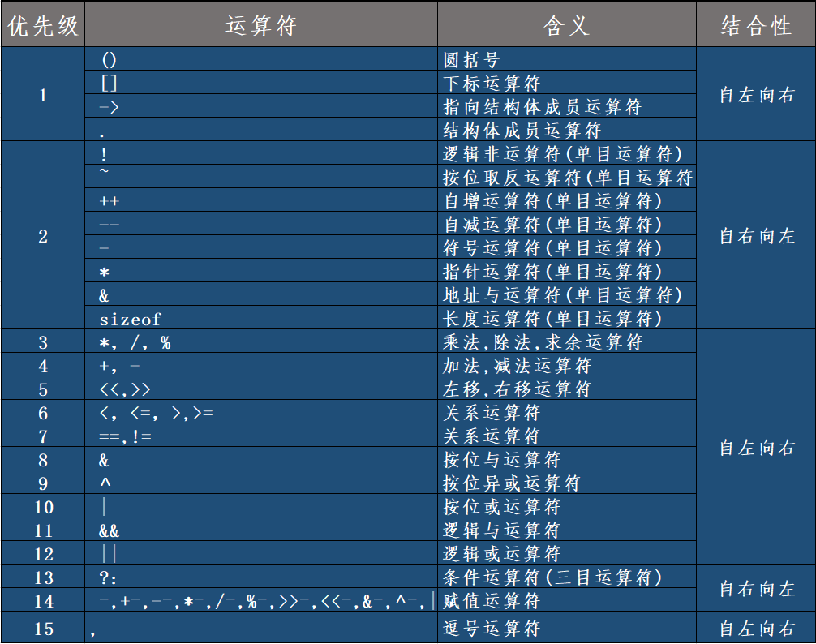Click the *, /, % operator cell
Viewport: 816px width, 644px height.
(260, 341)
